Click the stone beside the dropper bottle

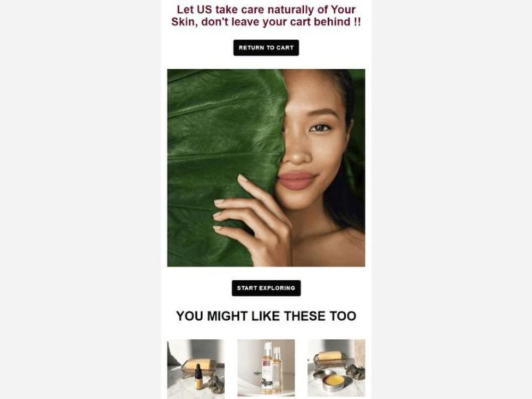pyautogui.click(x=215, y=385)
